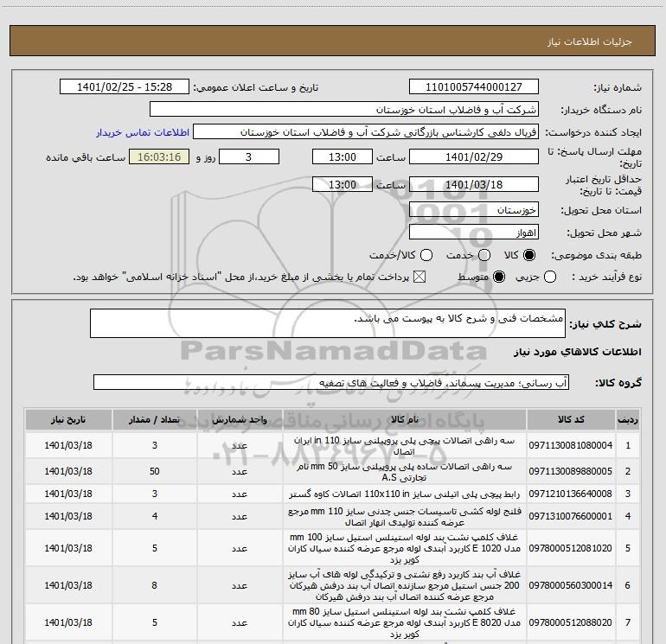Screen dimensions: 666x644
Task: Click the response deadline hour field 13:00
Action: click(343, 156)
